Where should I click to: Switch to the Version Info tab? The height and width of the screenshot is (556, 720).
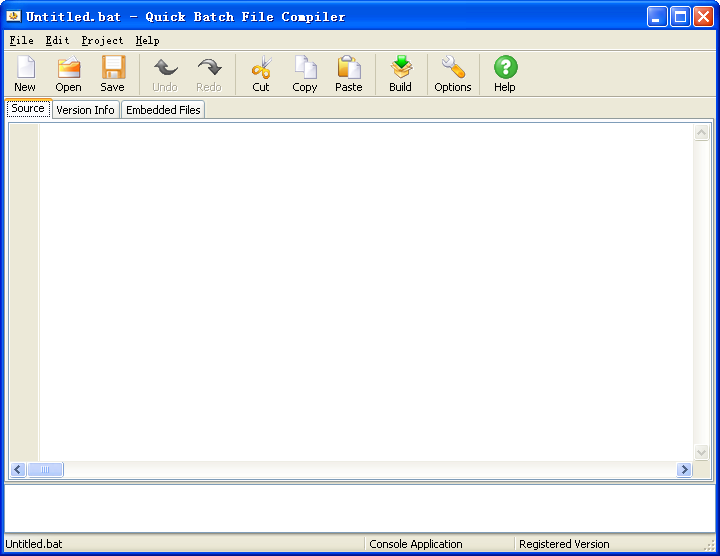point(85,110)
